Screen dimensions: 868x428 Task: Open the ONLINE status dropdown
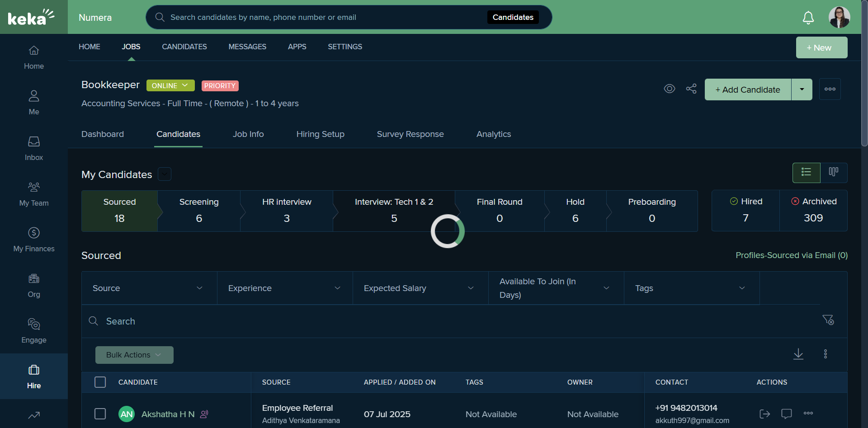coord(170,85)
